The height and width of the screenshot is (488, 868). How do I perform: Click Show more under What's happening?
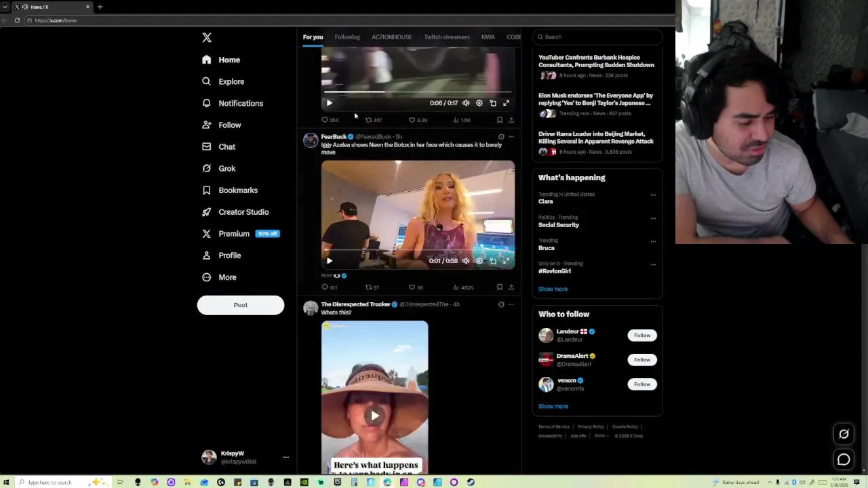coord(553,289)
